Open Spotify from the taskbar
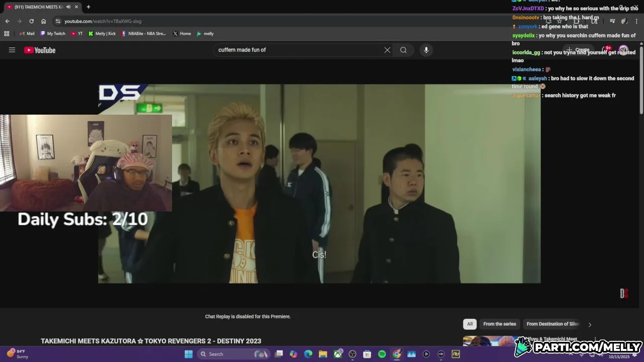 [x=382, y=354]
